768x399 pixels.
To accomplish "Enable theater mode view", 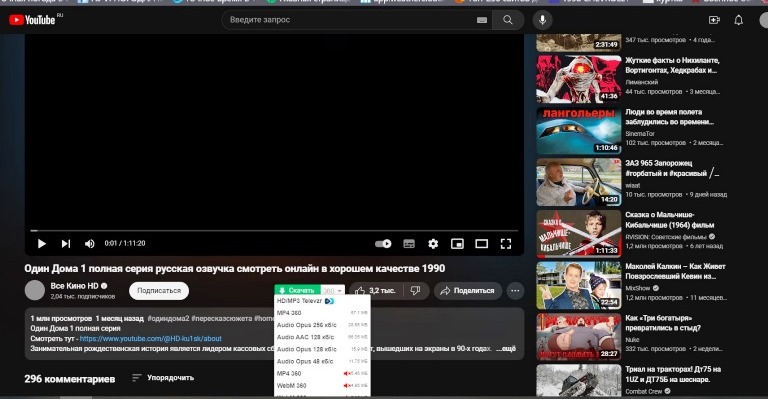I will 481,243.
